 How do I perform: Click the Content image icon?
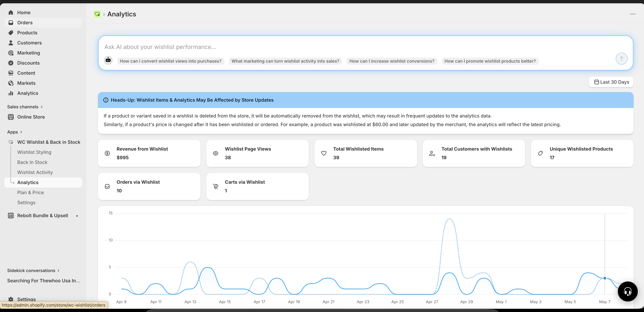coord(11,73)
